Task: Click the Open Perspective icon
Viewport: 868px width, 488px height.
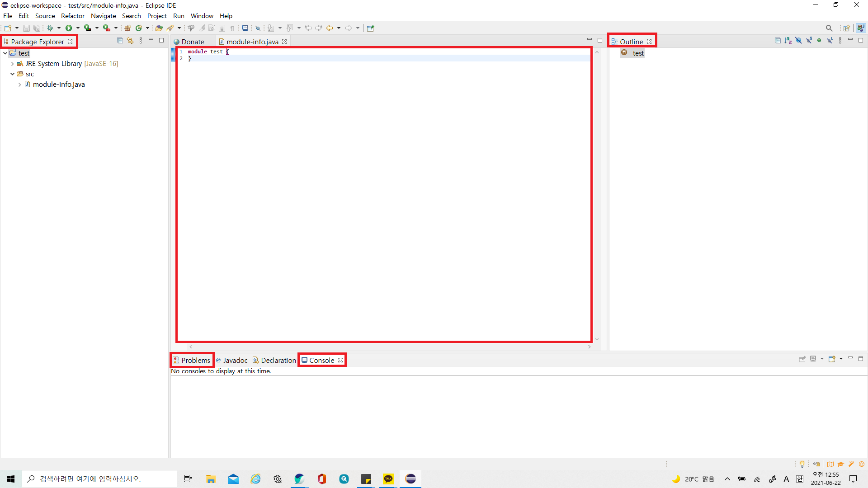Action: (x=846, y=28)
